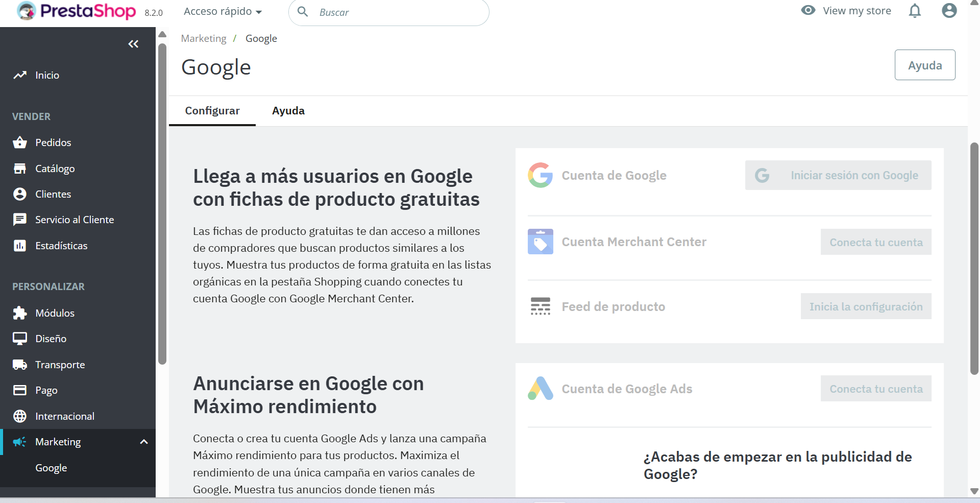Click the Pago credit card icon
This screenshot has width=980, height=503.
pos(20,390)
